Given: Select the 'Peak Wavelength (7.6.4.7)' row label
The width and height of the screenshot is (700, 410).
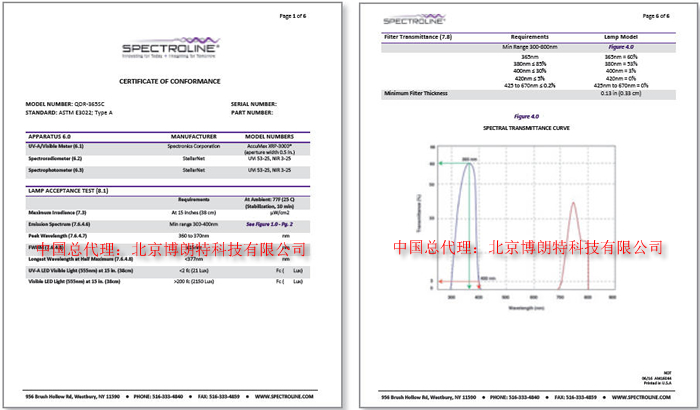Looking at the screenshot, I should coord(58,235).
